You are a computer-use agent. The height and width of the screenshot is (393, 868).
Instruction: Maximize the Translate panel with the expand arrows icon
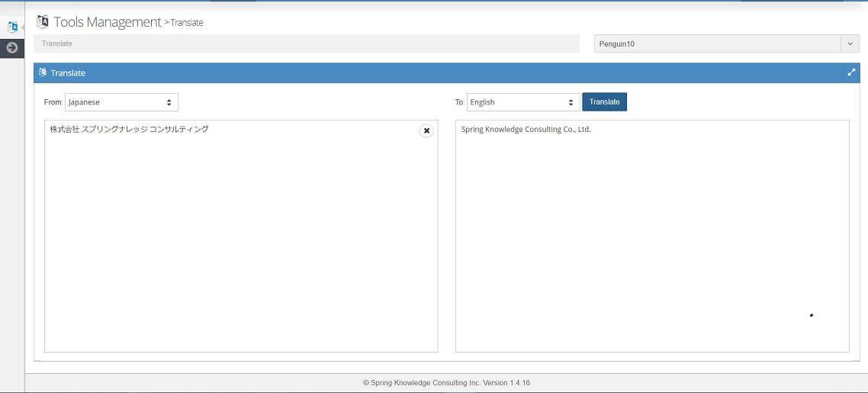coord(851,72)
